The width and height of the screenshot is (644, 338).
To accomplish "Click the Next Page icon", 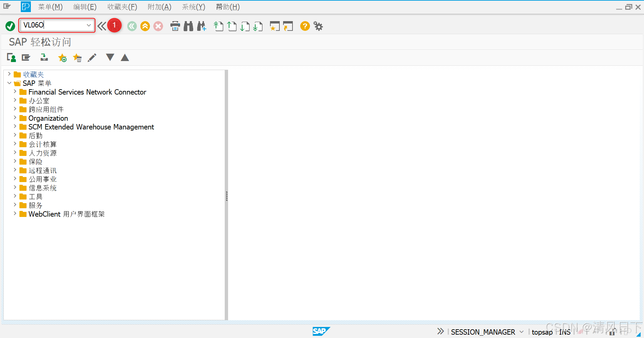I will click(245, 26).
